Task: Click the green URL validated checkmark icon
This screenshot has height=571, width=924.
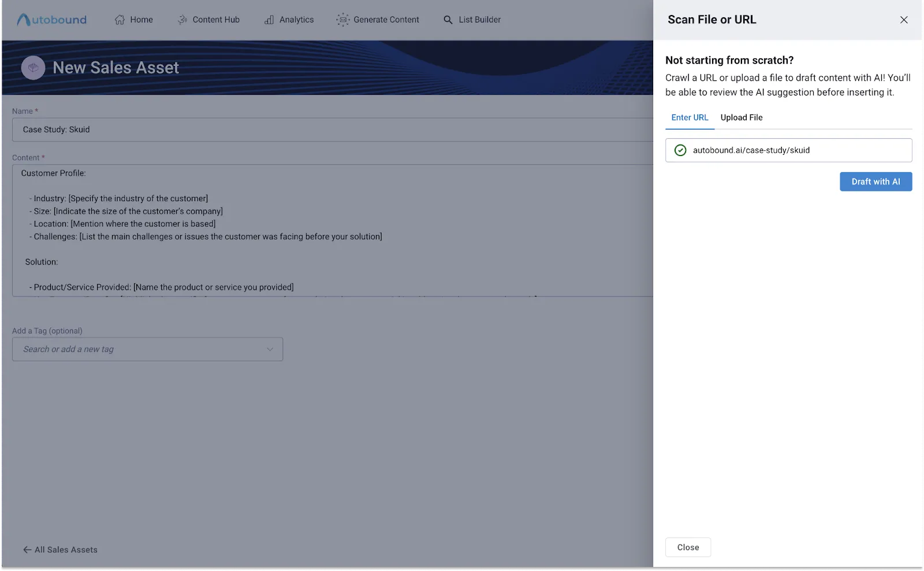Action: tap(680, 150)
